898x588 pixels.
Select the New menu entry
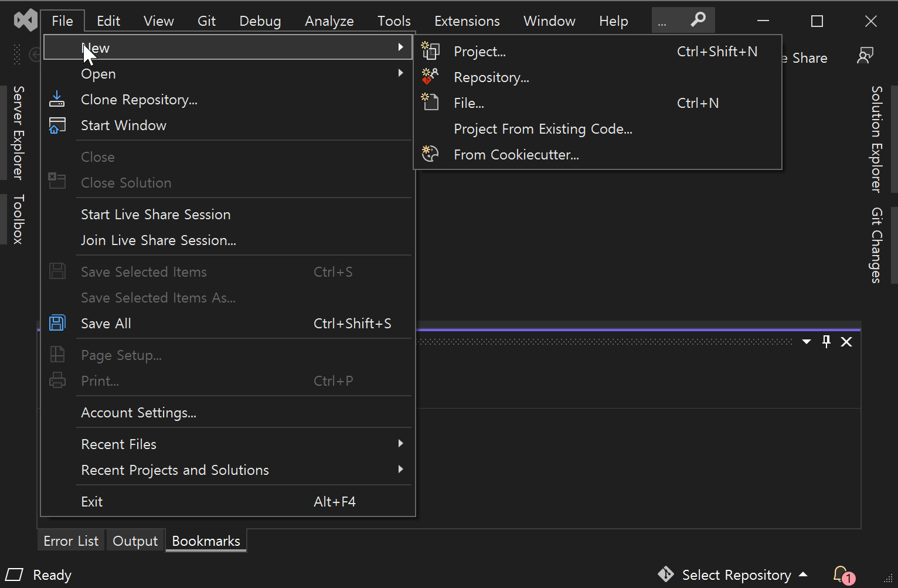228,47
